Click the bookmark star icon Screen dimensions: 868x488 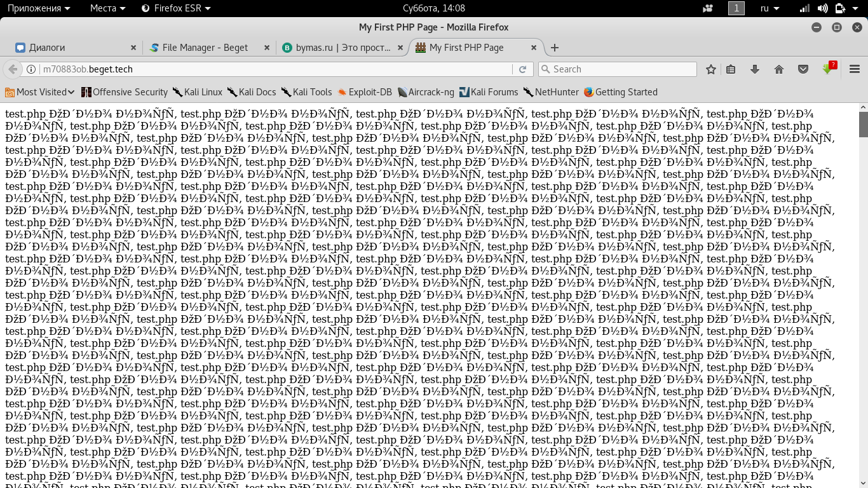click(711, 69)
